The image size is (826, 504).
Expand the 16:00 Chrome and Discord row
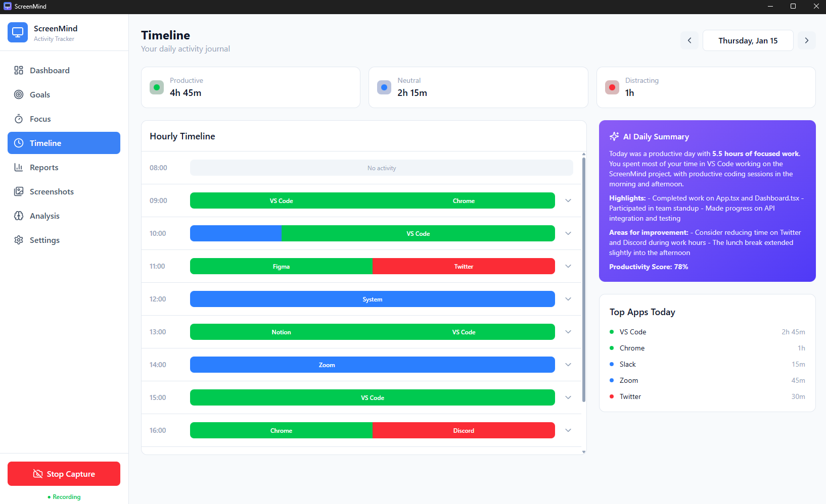point(568,430)
